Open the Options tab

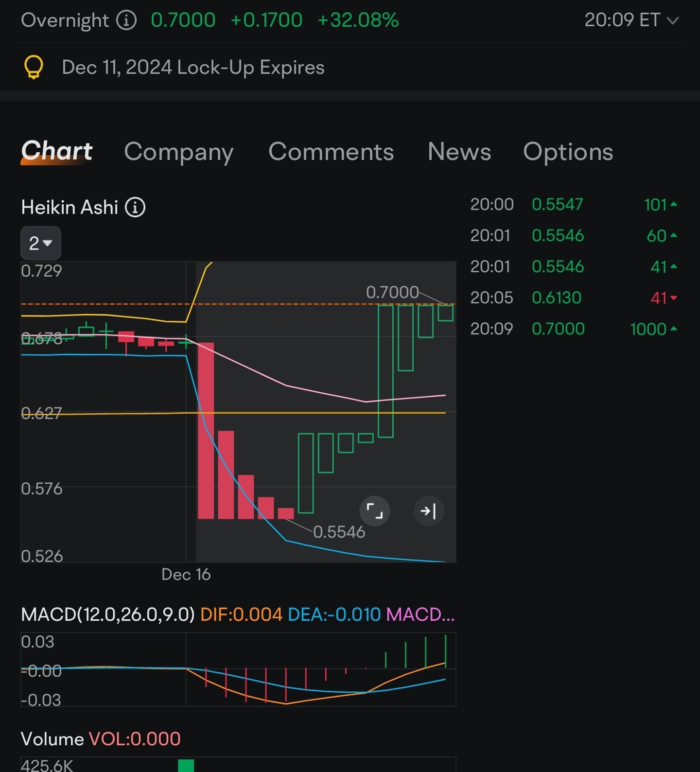coord(568,152)
